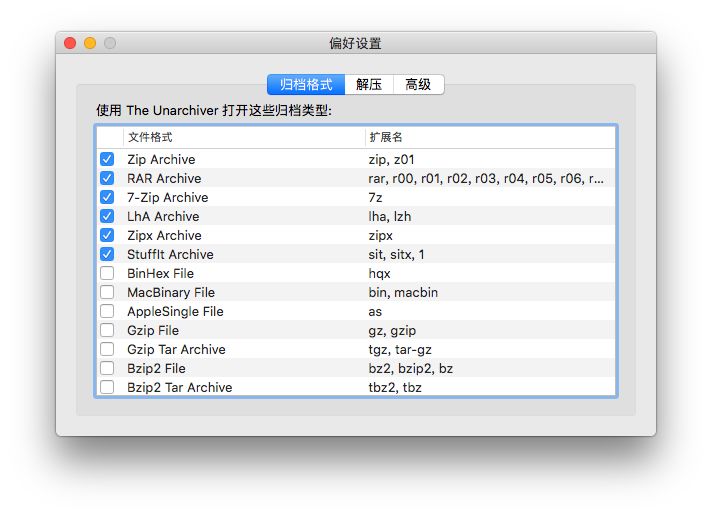Click the Zipx Archive format name

[164, 235]
